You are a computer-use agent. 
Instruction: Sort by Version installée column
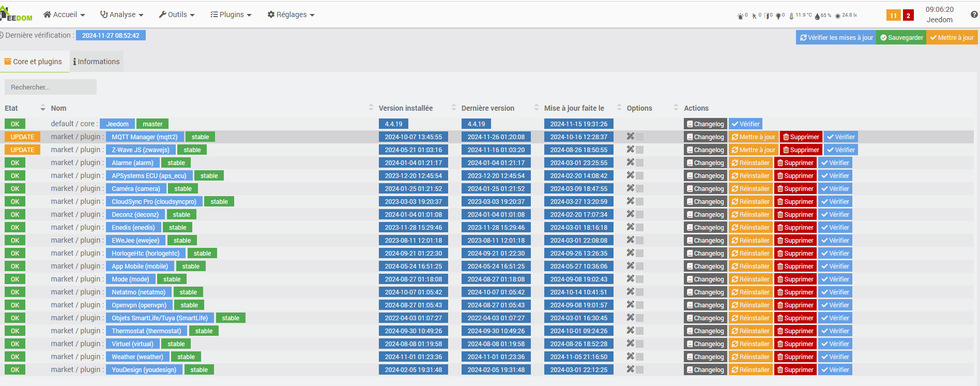click(417, 108)
